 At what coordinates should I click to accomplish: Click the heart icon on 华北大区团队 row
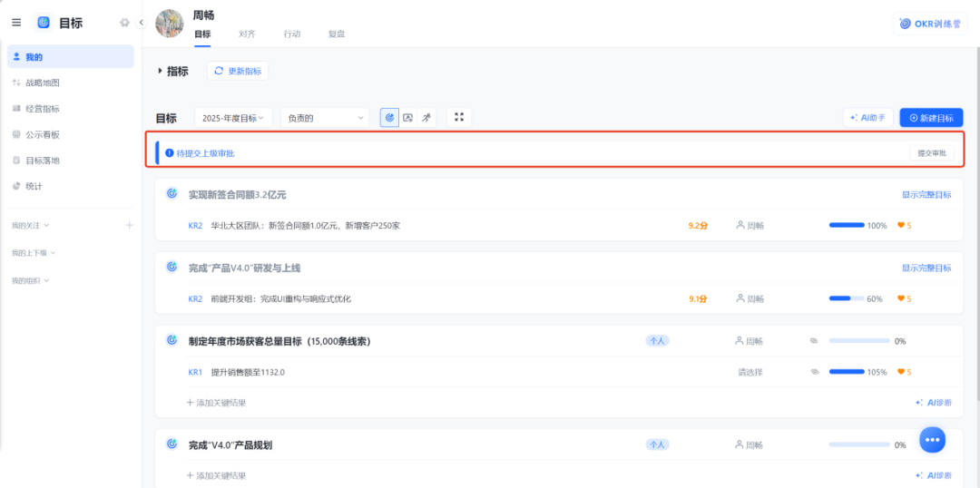pyautogui.click(x=901, y=226)
